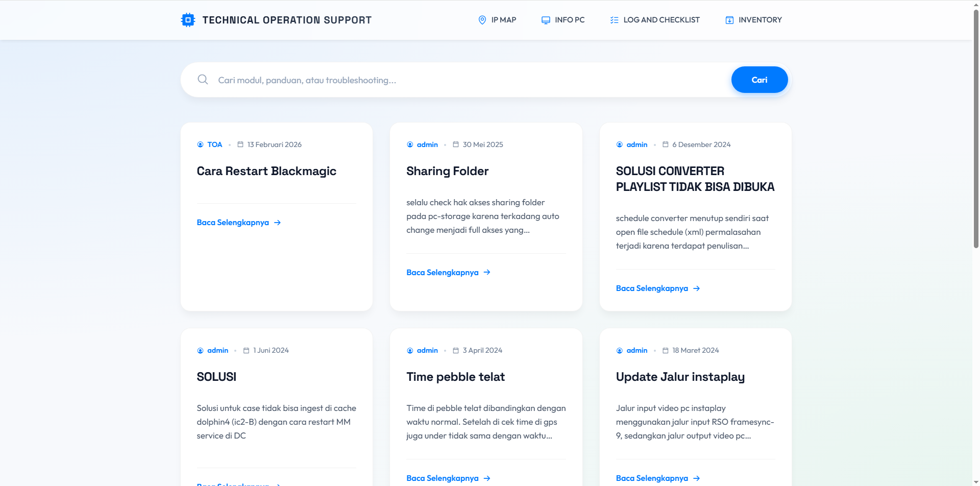Click the checklist icon beside LOG AND CHECKLIST

(x=614, y=20)
